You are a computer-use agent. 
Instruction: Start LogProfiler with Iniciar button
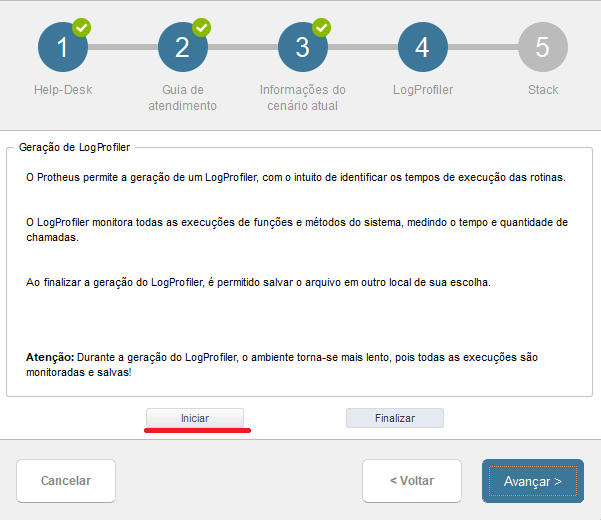(x=195, y=418)
